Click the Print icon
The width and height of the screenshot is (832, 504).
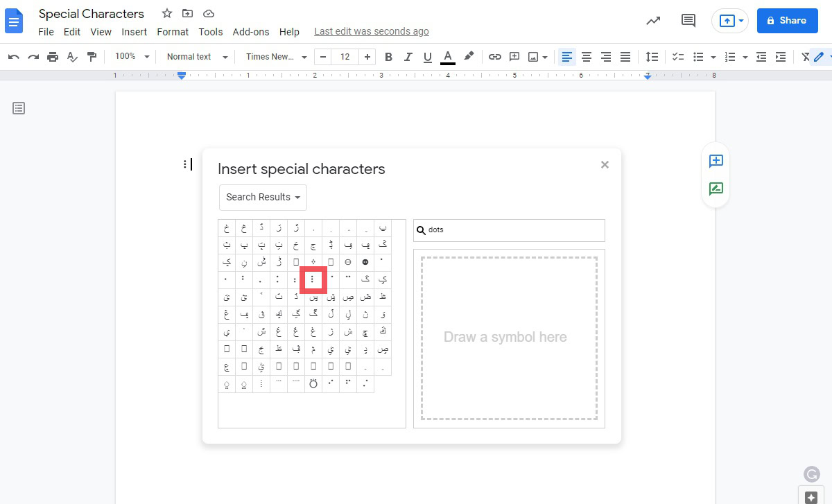click(53, 57)
